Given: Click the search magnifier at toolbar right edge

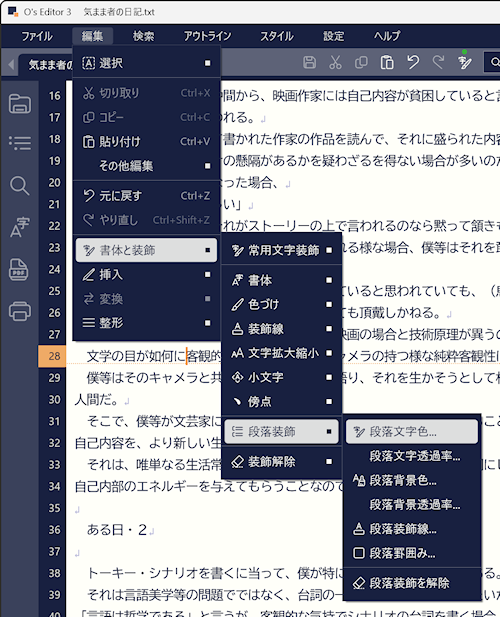Looking at the screenshot, I should point(494,62).
